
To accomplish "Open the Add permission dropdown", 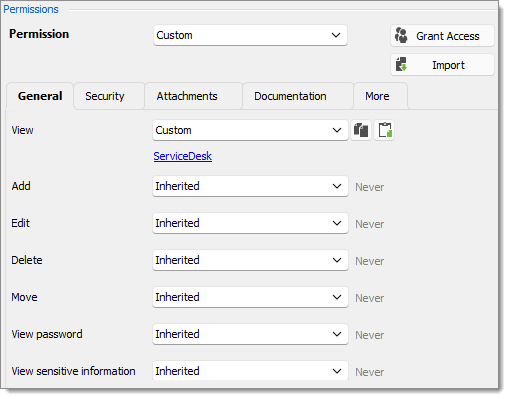I will 250,186.
